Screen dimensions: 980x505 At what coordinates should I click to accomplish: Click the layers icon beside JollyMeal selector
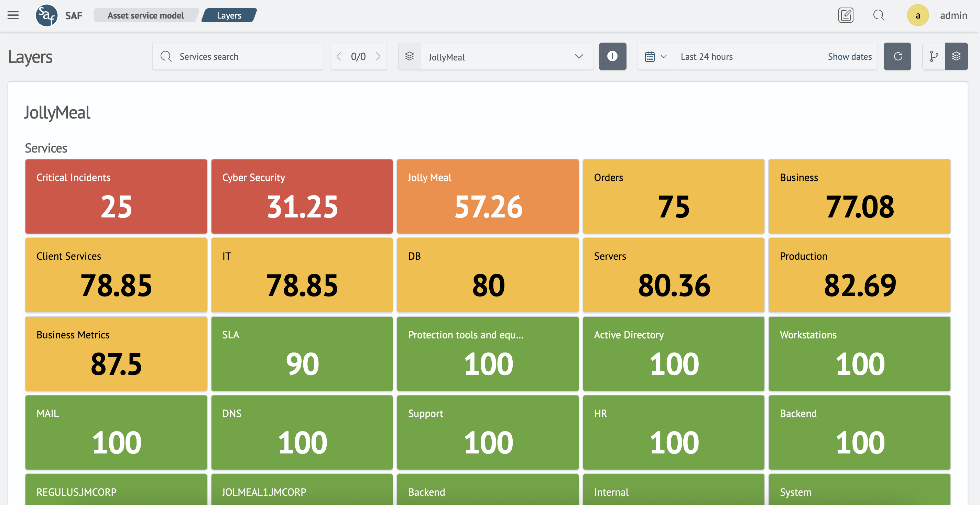[409, 56]
